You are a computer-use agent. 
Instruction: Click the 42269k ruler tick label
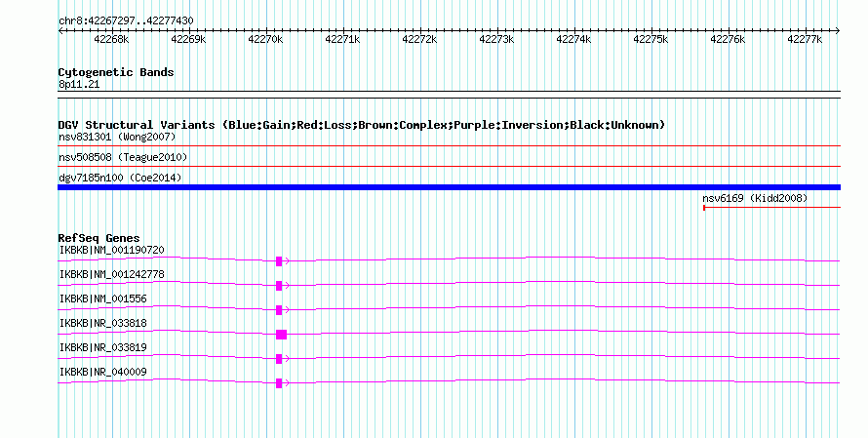point(188,39)
